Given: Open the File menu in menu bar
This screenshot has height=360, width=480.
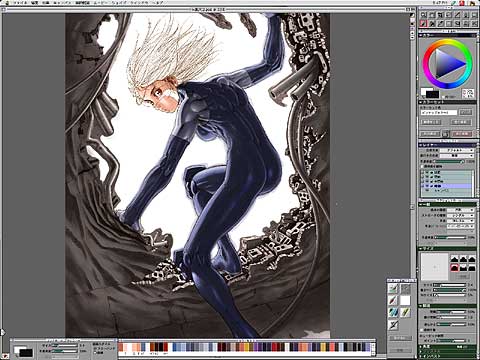Looking at the screenshot, I should click(20, 3).
